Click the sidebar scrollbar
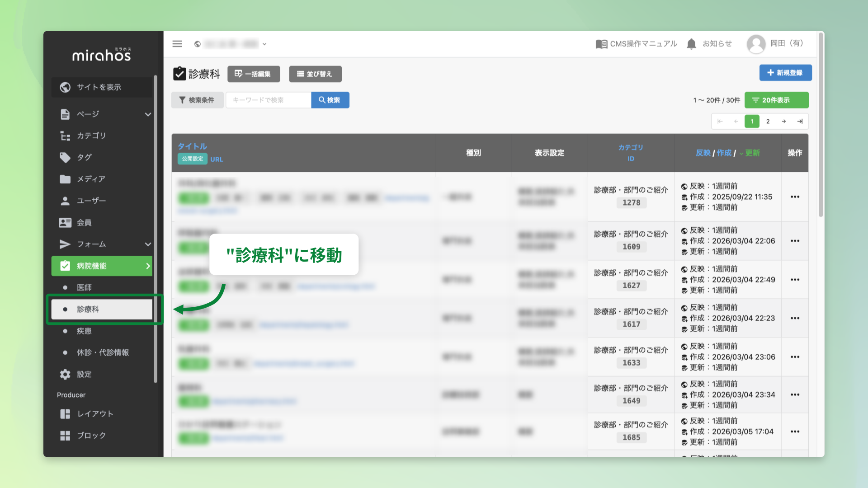 click(x=156, y=229)
